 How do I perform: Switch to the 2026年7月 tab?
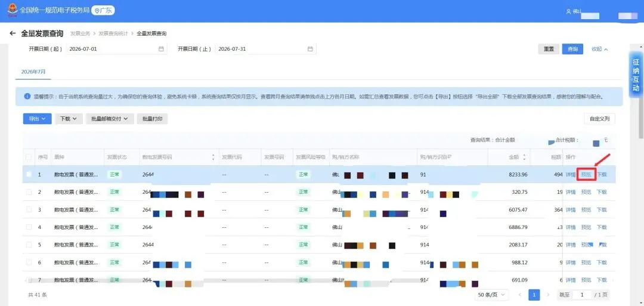tap(33, 72)
